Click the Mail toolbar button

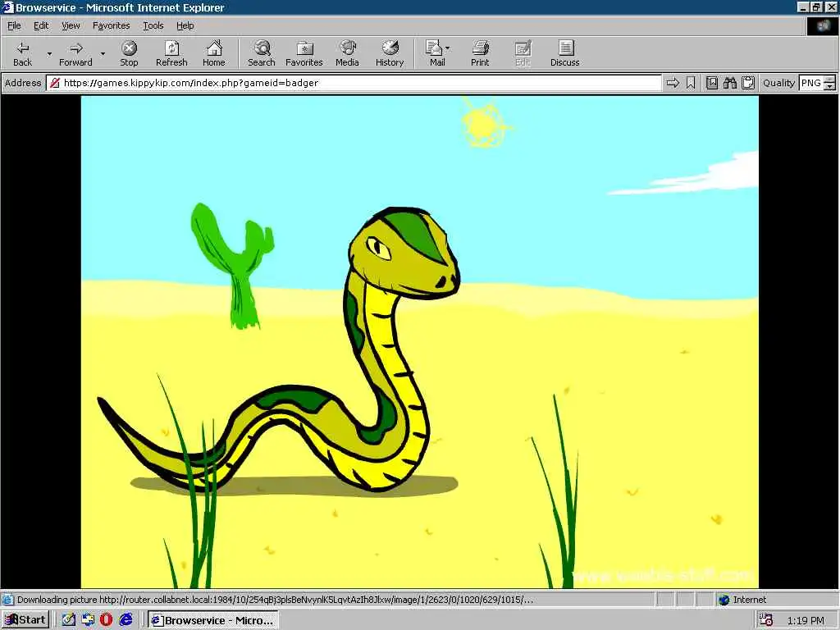[x=436, y=53]
